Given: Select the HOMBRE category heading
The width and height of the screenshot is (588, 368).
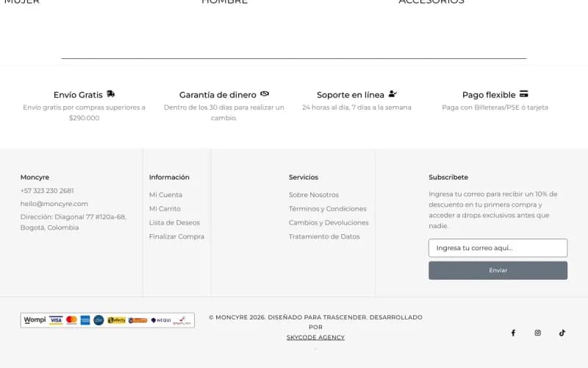Looking at the screenshot, I should pyautogui.click(x=225, y=1).
